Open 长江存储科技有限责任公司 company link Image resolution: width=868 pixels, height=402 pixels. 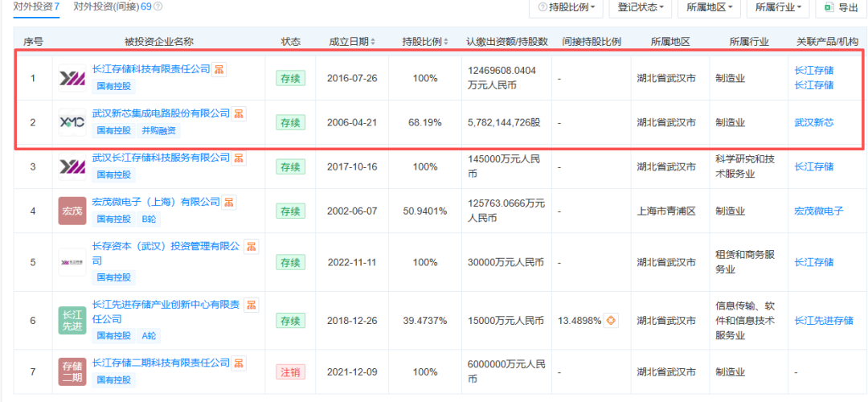click(151, 69)
